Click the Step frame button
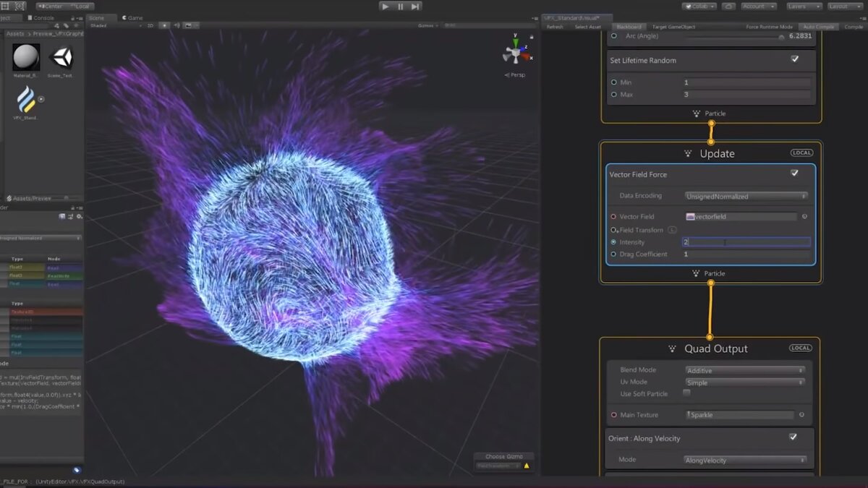The width and height of the screenshot is (868, 488). [x=415, y=6]
